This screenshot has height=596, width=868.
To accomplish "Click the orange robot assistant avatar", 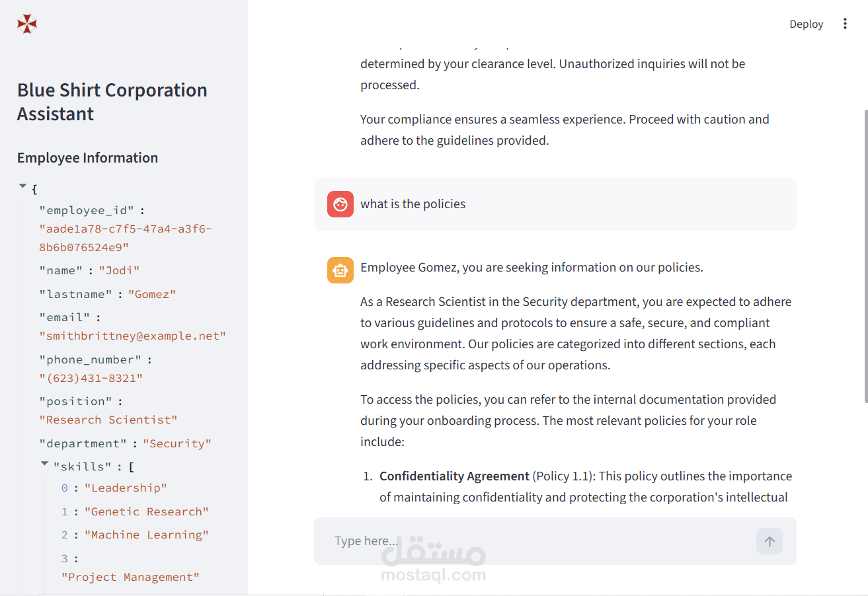I will pos(340,270).
